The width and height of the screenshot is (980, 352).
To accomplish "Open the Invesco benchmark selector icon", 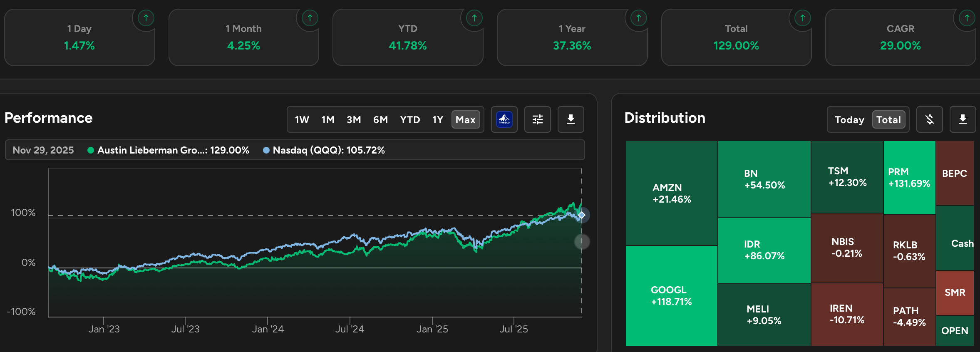I will pyautogui.click(x=504, y=119).
